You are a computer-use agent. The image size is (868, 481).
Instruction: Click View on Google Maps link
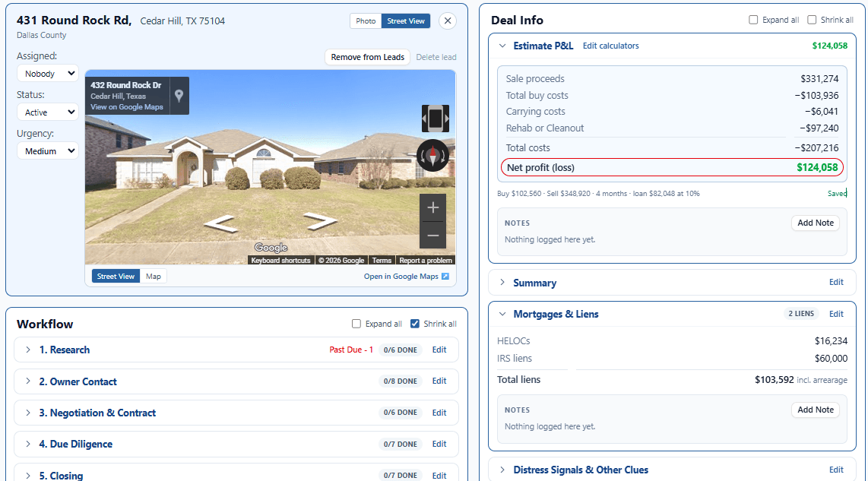[x=127, y=107]
